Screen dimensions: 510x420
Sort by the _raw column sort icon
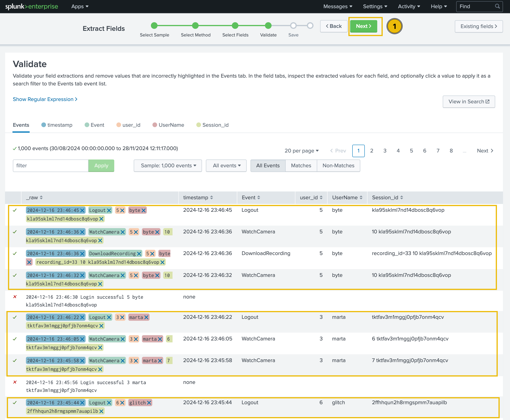click(x=41, y=198)
